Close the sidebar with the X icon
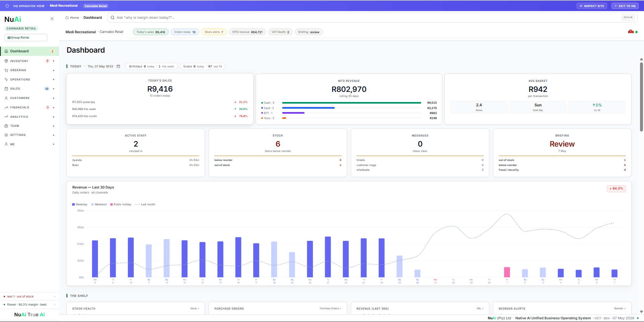The width and height of the screenshot is (644, 322). [52, 19]
